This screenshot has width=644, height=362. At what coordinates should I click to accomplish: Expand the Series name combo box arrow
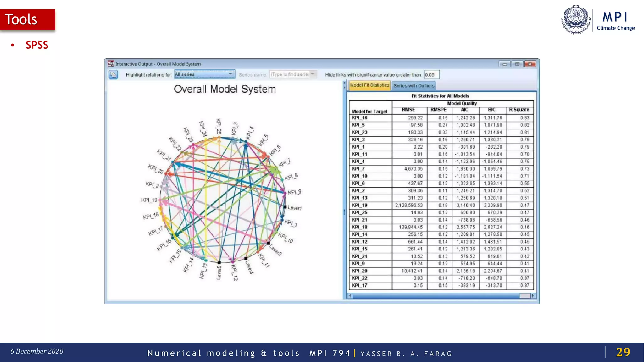pos(313,74)
